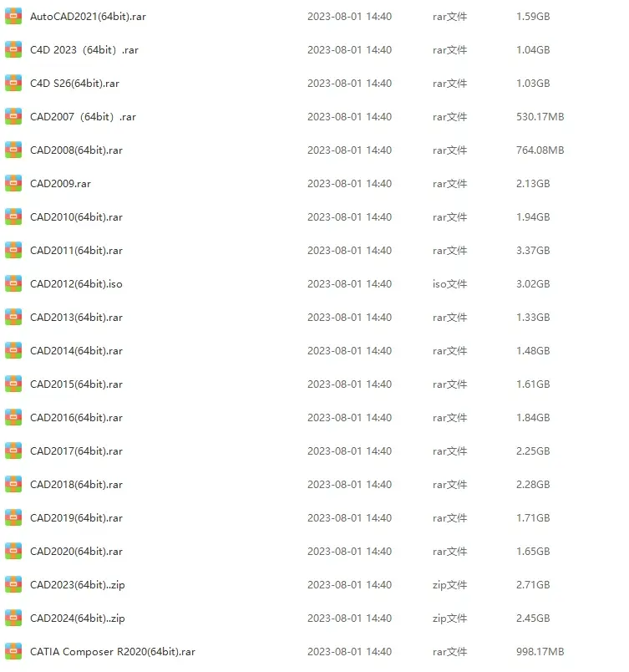Select file name CAD2015(64bit).rar

coord(76,384)
